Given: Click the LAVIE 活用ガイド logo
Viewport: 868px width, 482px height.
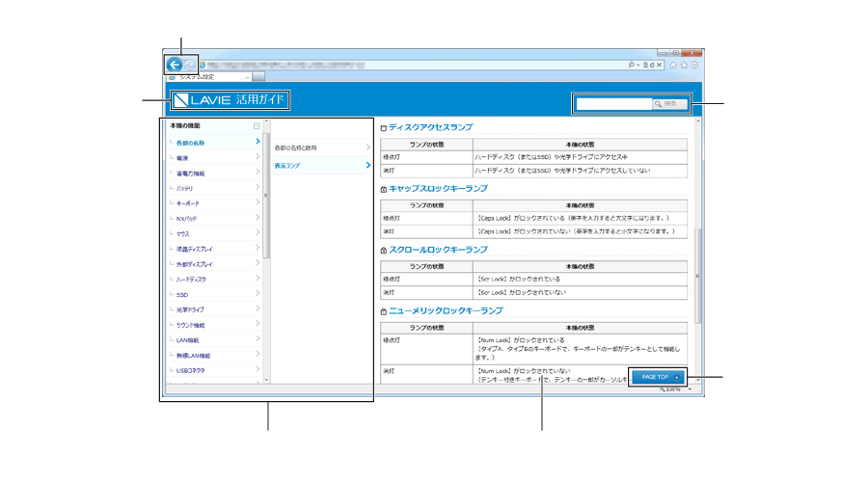Looking at the screenshot, I should tap(230, 100).
